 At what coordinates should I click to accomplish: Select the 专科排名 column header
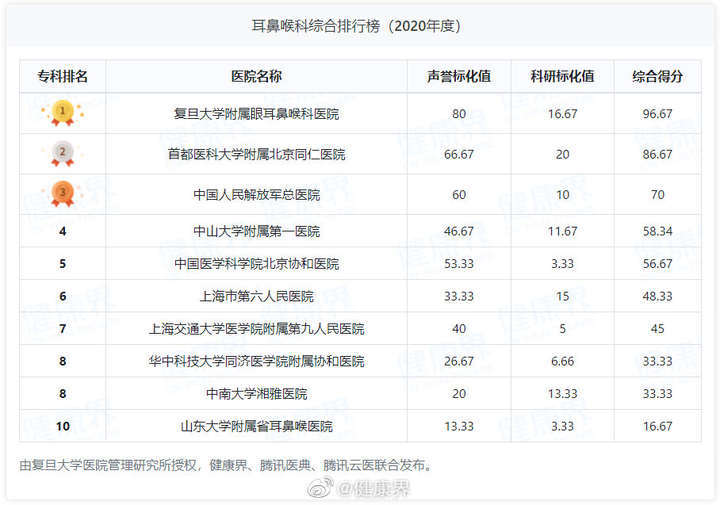click(x=62, y=76)
